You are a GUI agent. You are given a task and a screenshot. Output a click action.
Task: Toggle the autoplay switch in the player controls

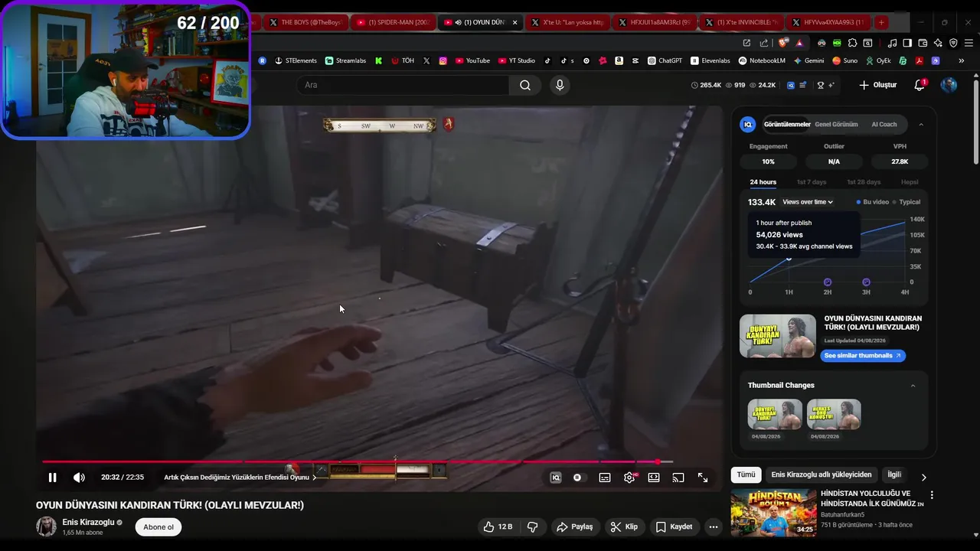(577, 478)
